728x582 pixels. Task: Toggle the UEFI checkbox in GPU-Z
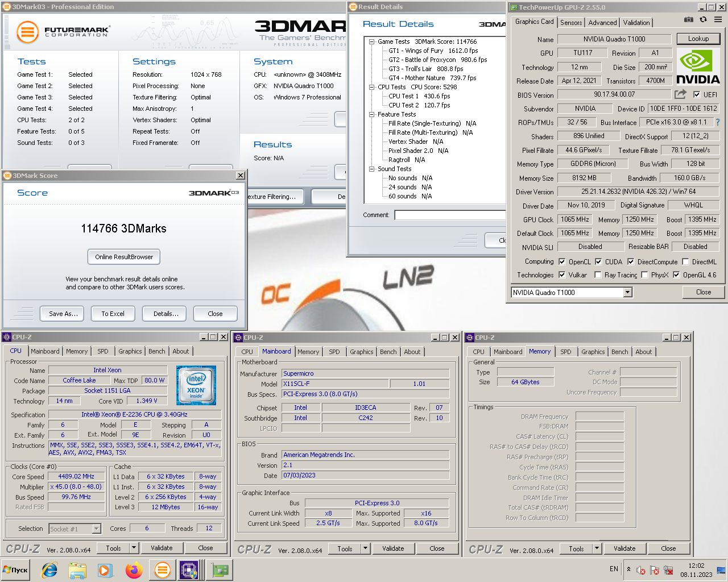697,94
